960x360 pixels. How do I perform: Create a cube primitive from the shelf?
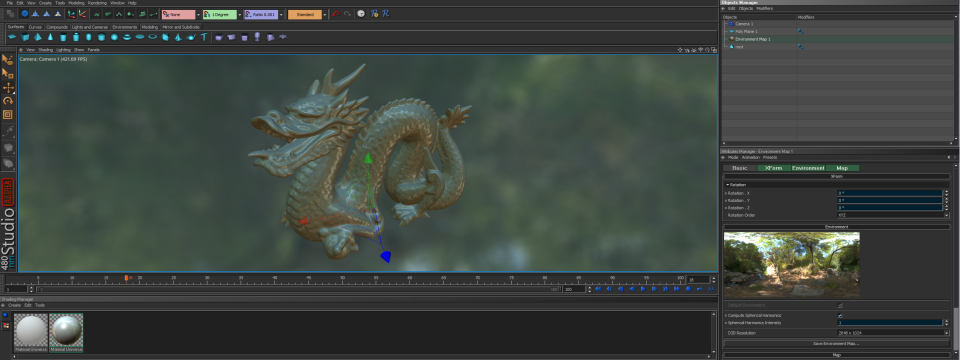[24, 37]
